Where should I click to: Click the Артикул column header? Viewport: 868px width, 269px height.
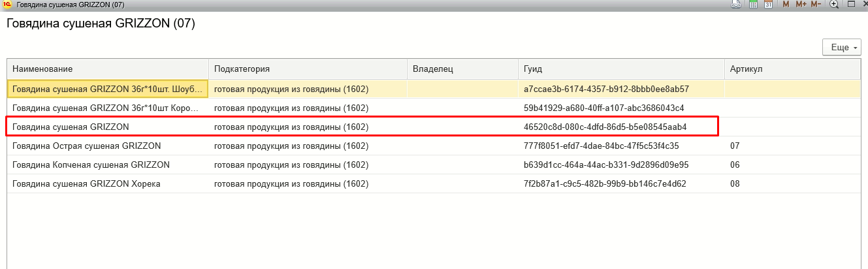[x=792, y=69]
